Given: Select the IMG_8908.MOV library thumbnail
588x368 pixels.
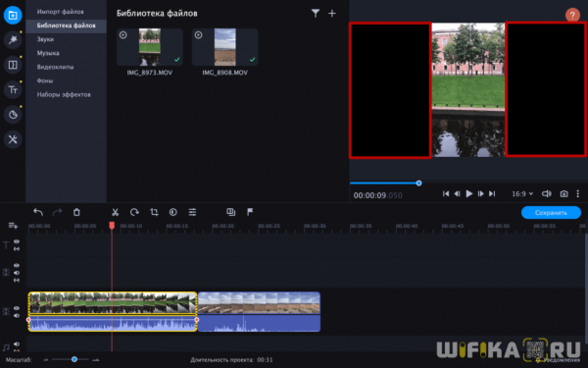Looking at the screenshot, I should [x=225, y=47].
